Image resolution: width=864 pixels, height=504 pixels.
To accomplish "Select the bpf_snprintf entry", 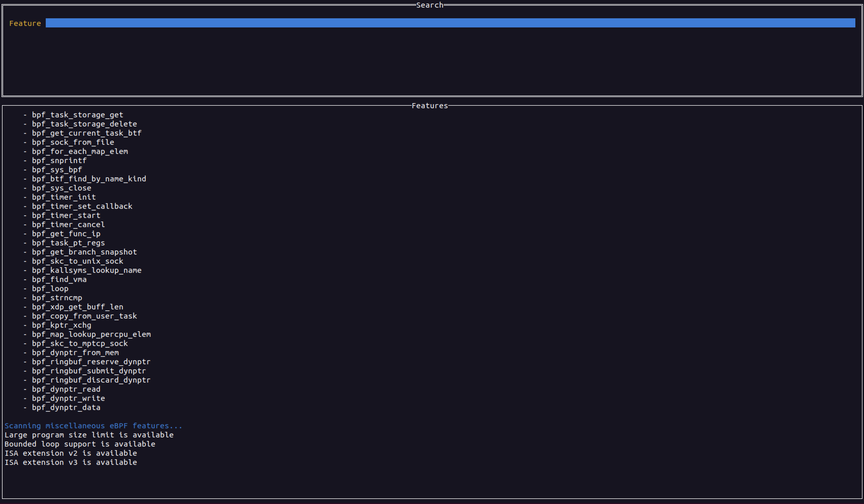I will click(x=59, y=161).
